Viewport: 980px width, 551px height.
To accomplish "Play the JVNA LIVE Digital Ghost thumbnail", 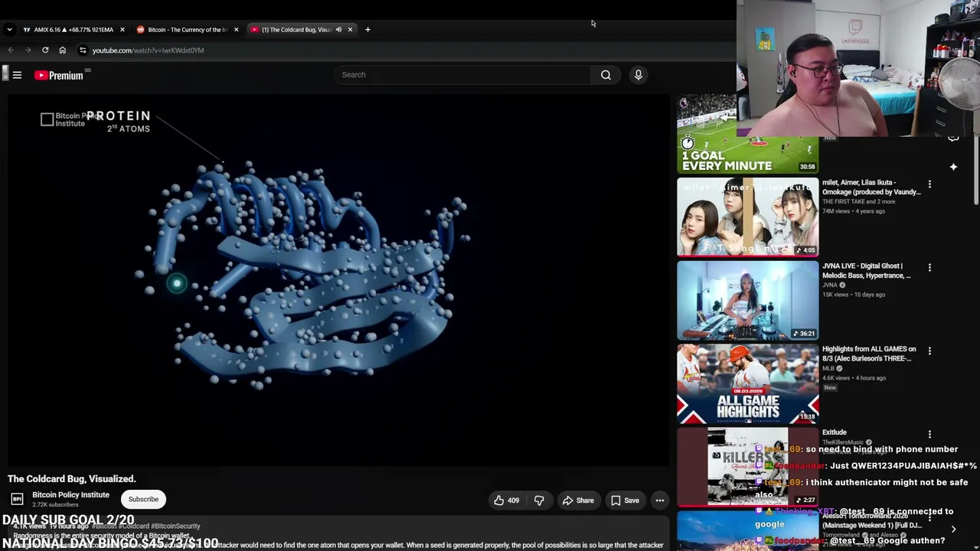I will click(747, 301).
